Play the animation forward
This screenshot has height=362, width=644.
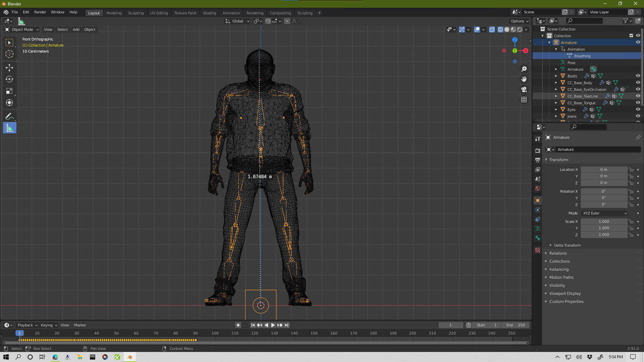(x=273, y=325)
